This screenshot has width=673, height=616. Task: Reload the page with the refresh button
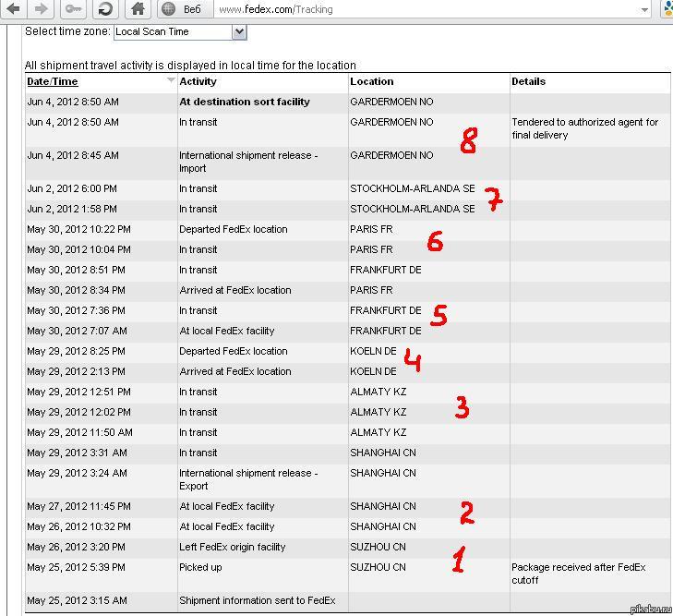point(105,9)
